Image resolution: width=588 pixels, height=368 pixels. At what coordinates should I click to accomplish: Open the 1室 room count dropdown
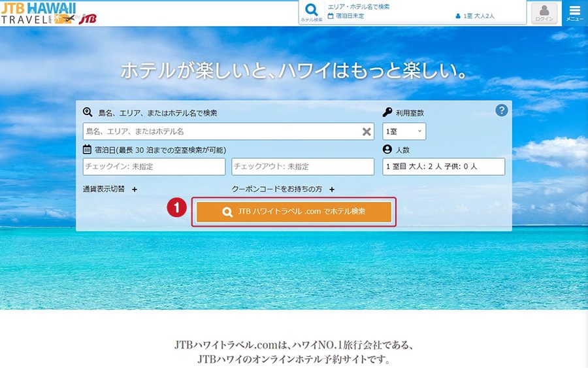(404, 131)
